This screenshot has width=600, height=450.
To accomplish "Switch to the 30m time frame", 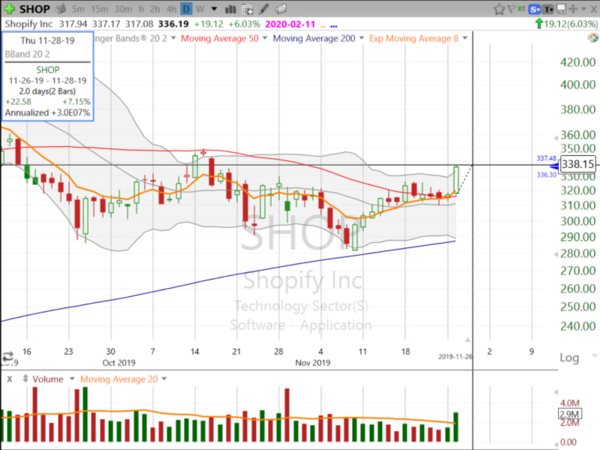I will coord(123,9).
